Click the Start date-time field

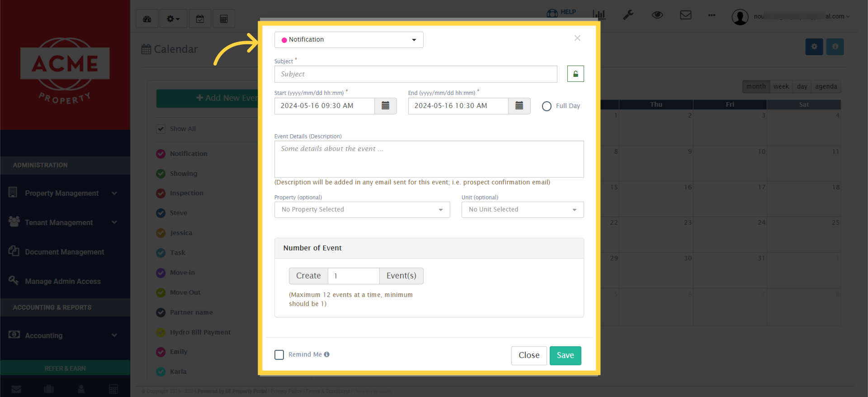tap(325, 106)
